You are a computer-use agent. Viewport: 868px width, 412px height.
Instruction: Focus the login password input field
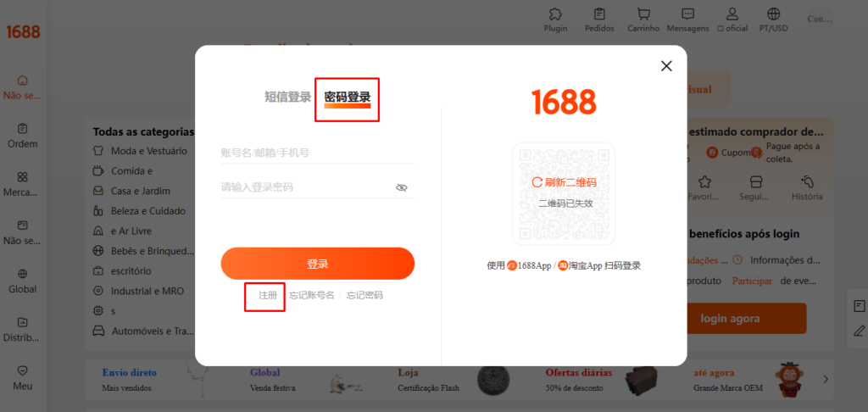click(x=305, y=187)
